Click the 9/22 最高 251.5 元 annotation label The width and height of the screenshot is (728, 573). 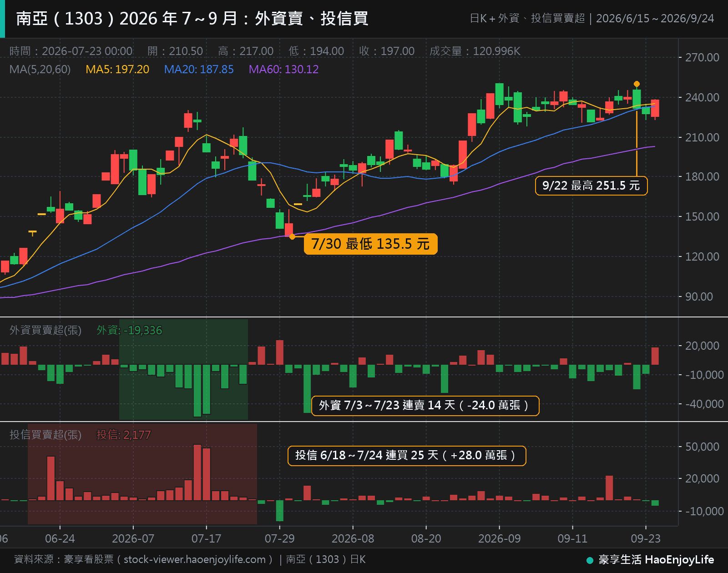[591, 186]
